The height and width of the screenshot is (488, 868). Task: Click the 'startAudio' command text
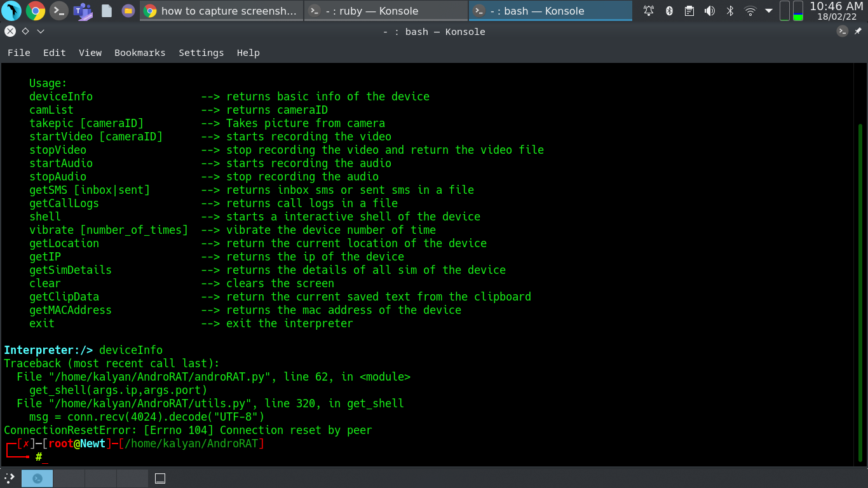pos(61,163)
